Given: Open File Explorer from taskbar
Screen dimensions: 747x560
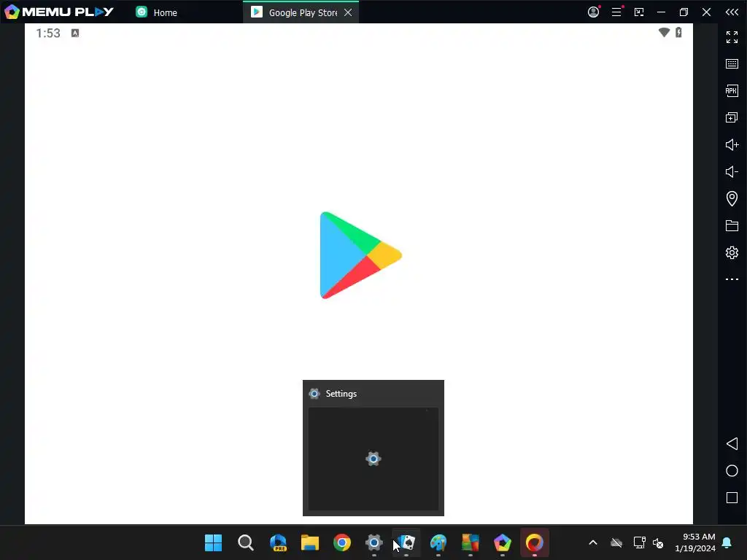Looking at the screenshot, I should pos(309,542).
